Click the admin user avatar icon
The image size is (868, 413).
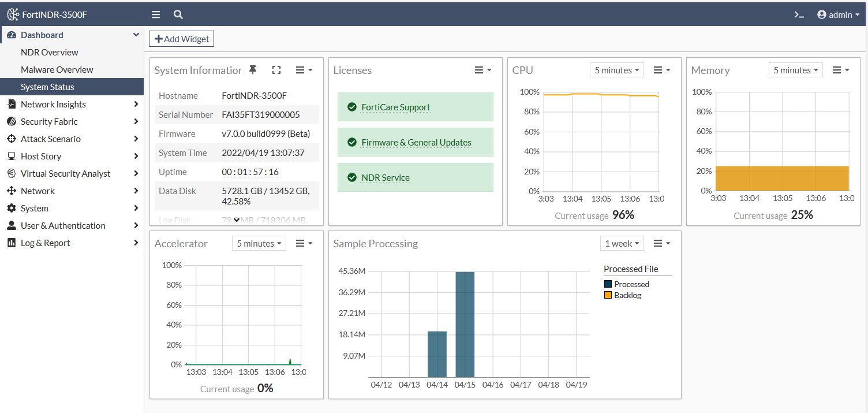(822, 14)
